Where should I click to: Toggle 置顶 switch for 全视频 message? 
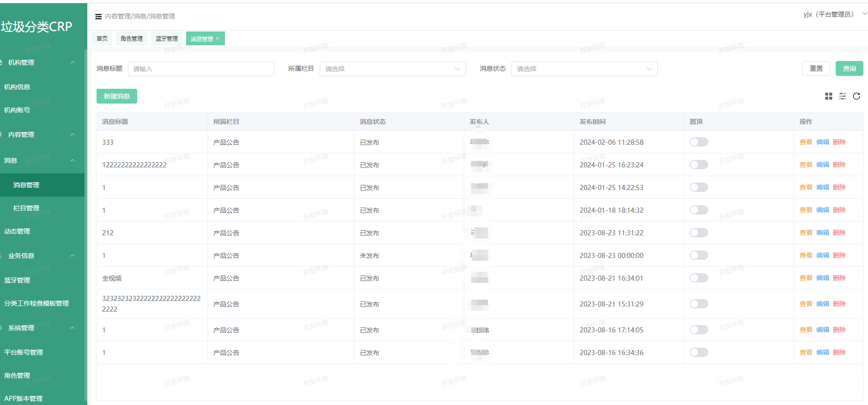[x=698, y=278]
